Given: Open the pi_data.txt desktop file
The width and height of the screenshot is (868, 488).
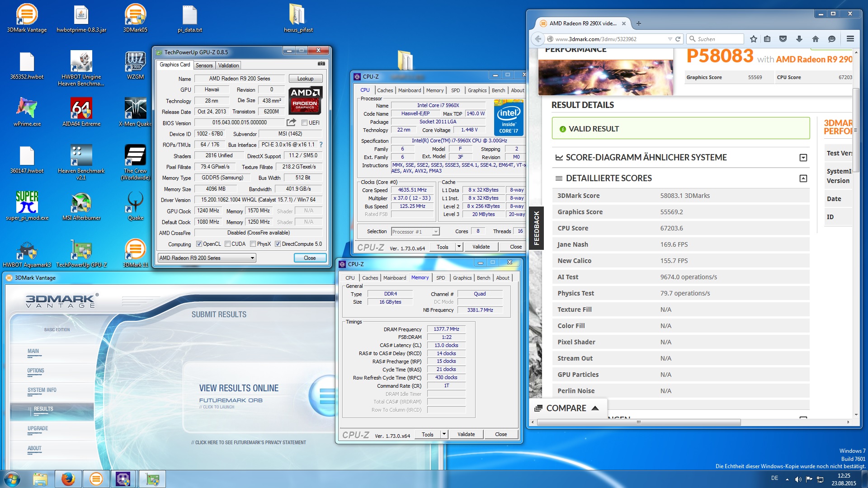Looking at the screenshot, I should click(189, 18).
